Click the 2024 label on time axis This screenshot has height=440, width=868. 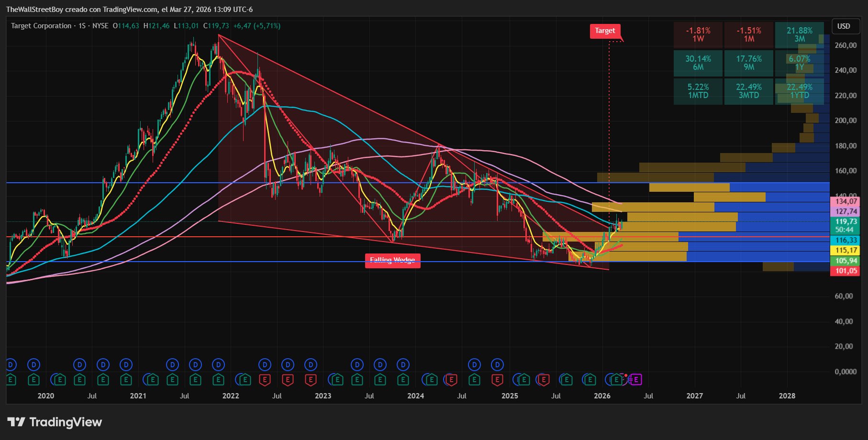(x=415, y=396)
